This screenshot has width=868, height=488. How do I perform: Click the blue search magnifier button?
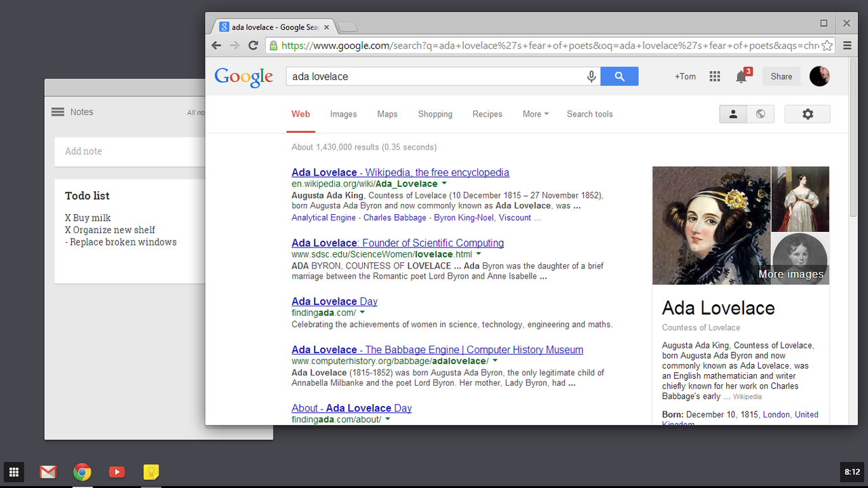click(618, 76)
